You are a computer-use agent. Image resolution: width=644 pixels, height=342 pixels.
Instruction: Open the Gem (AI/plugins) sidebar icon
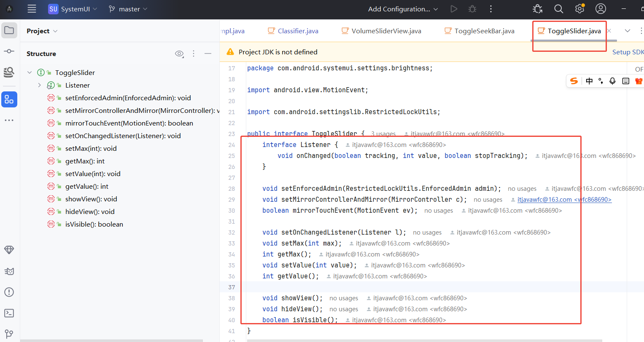9,250
